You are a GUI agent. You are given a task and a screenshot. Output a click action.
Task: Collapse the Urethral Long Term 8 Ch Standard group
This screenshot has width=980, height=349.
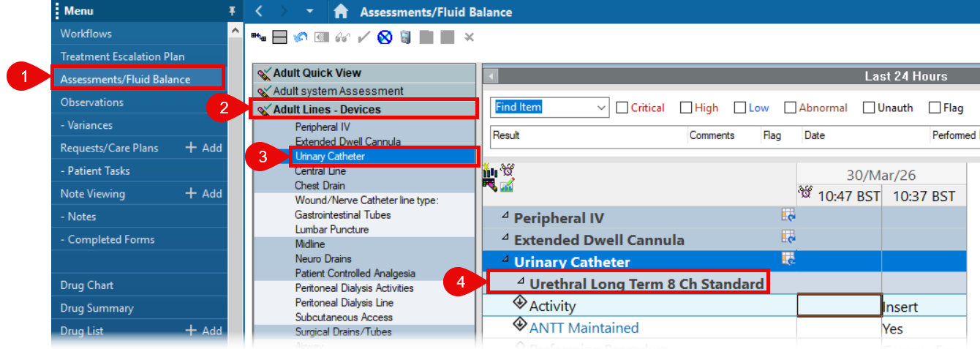521,282
